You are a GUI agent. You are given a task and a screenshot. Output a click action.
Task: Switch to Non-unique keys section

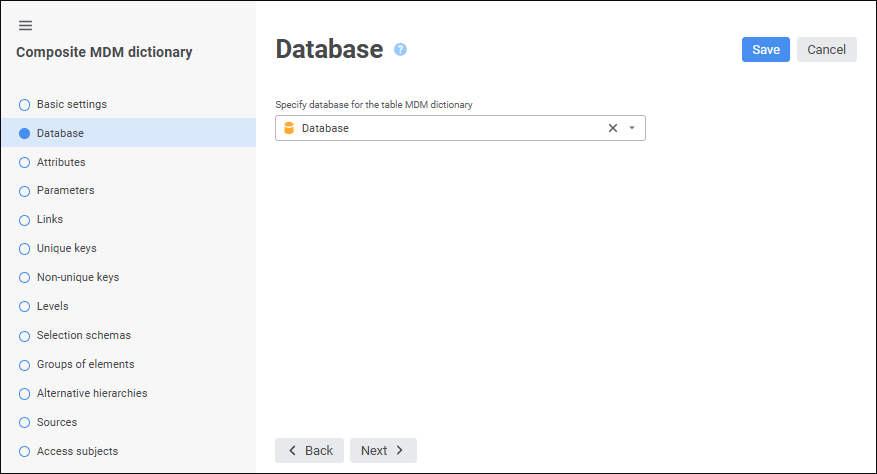[77, 277]
